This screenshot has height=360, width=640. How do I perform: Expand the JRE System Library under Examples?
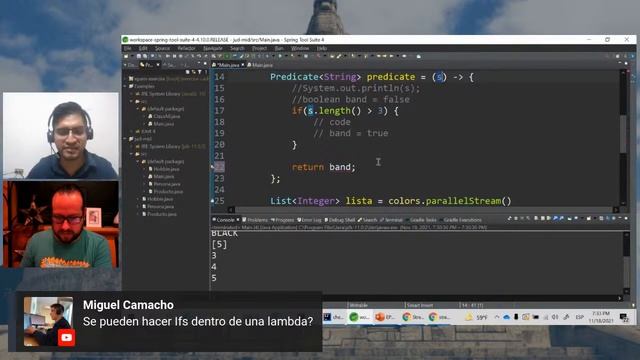point(132,94)
